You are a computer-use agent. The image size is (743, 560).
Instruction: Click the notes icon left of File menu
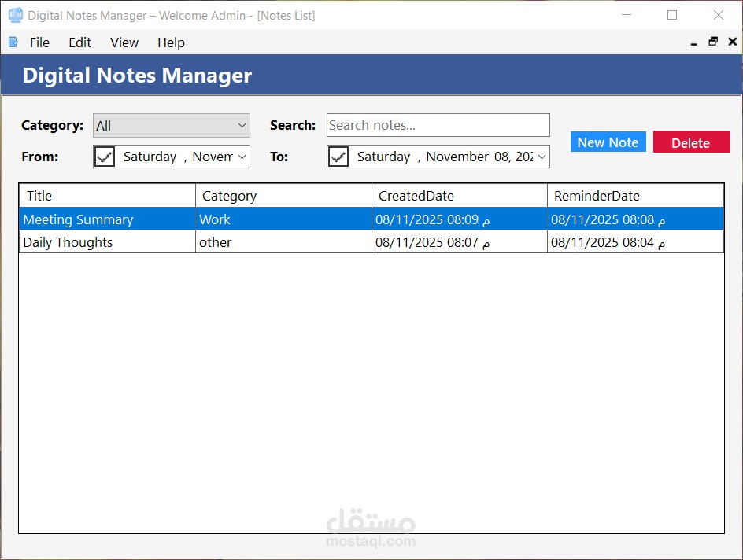point(13,42)
